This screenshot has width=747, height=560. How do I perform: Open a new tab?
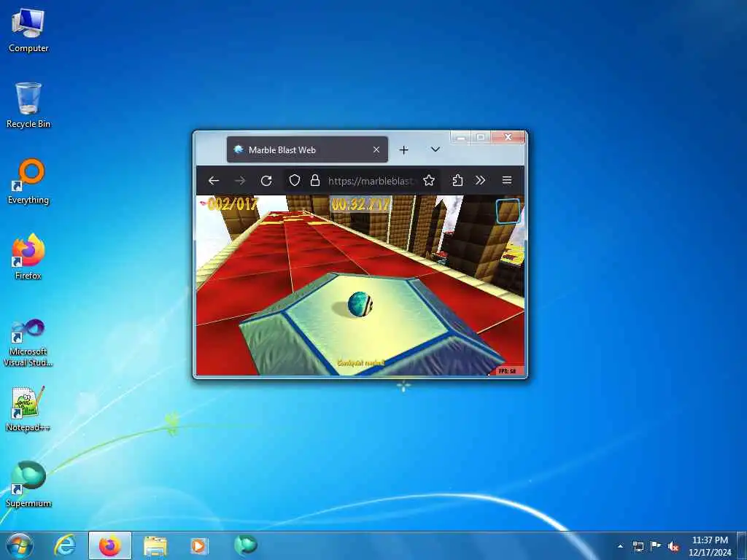403,150
